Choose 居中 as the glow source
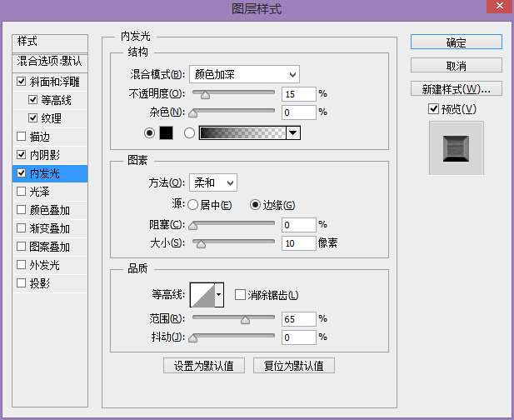Screen dimensions: 514x420 click(193, 205)
